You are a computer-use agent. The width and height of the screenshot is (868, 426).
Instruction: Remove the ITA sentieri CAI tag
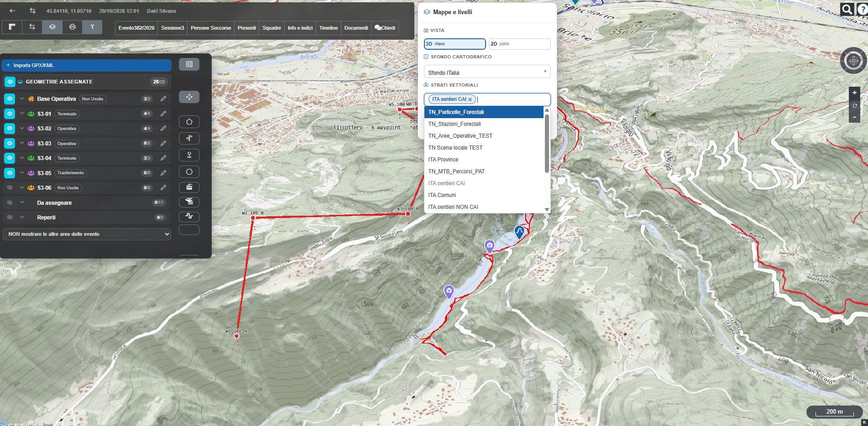(x=470, y=99)
